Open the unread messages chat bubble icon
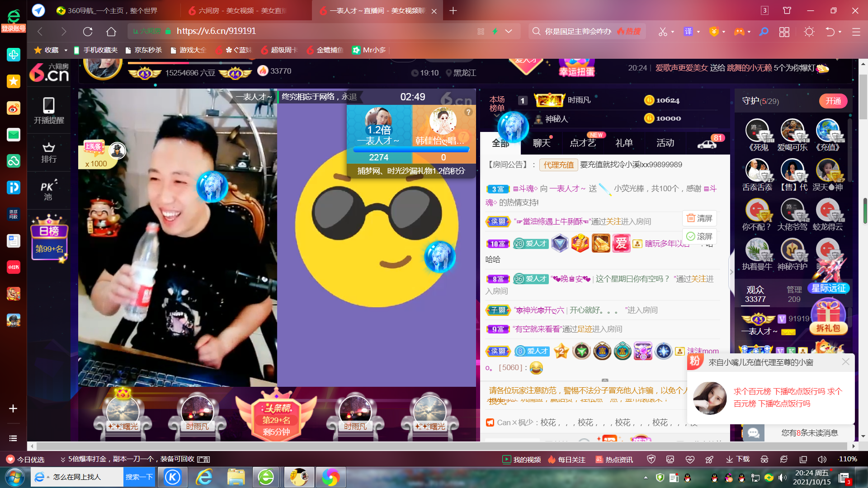 coord(753,433)
